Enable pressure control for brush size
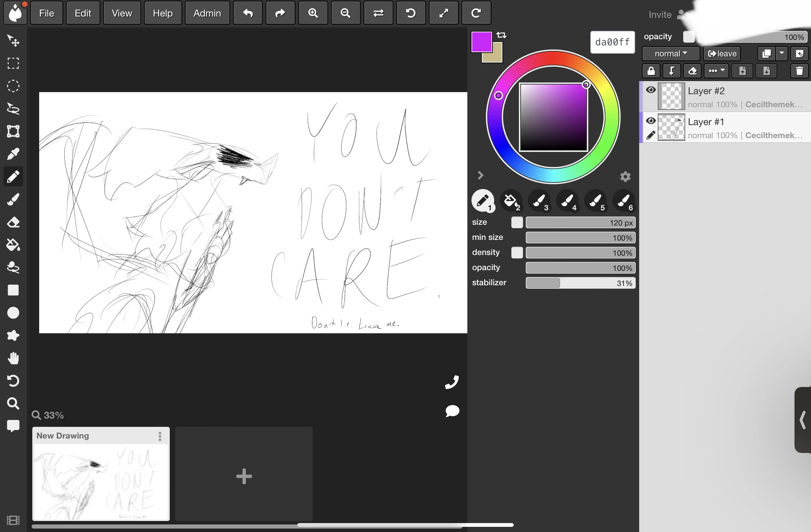The width and height of the screenshot is (811, 532). (x=517, y=223)
